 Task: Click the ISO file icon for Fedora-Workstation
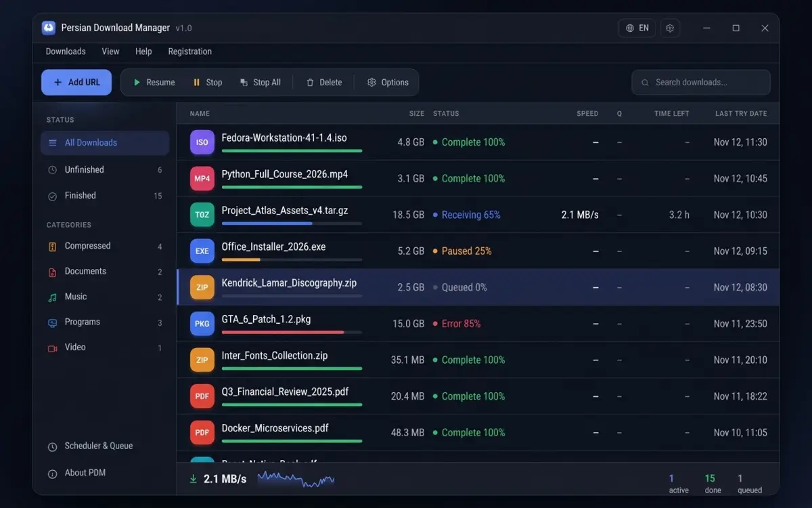(202, 142)
